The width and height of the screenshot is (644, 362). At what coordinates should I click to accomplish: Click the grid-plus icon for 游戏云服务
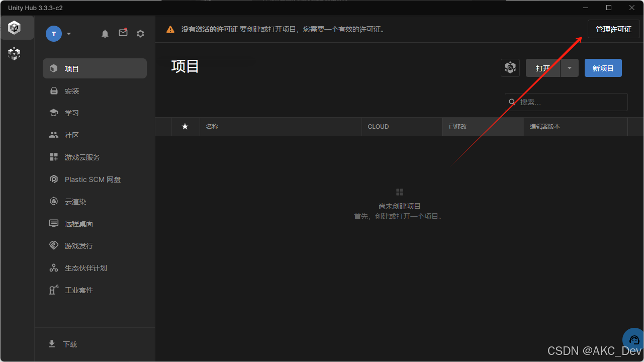pyautogui.click(x=54, y=157)
